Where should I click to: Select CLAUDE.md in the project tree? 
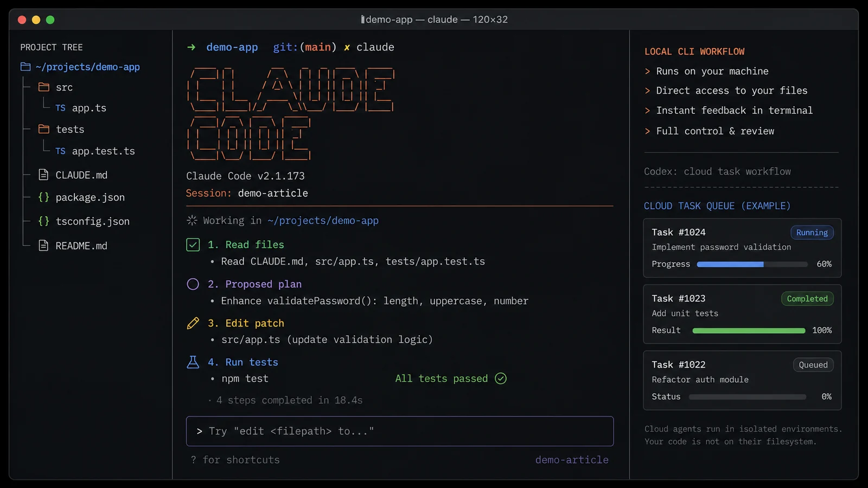(x=81, y=175)
